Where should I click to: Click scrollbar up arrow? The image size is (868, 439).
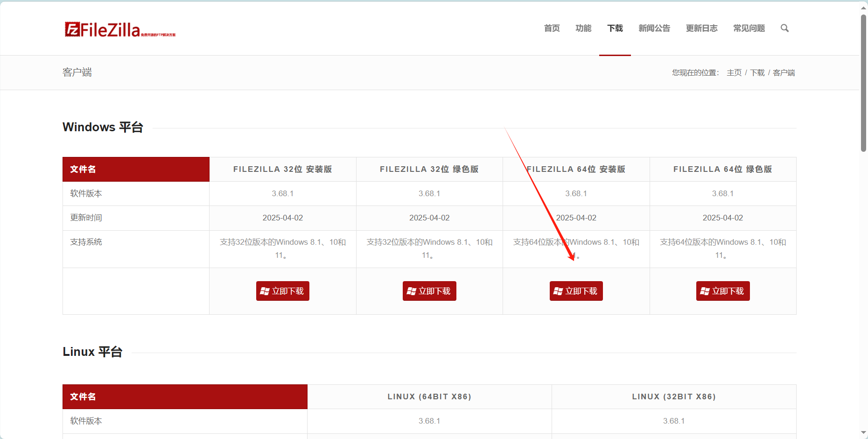[x=864, y=7]
